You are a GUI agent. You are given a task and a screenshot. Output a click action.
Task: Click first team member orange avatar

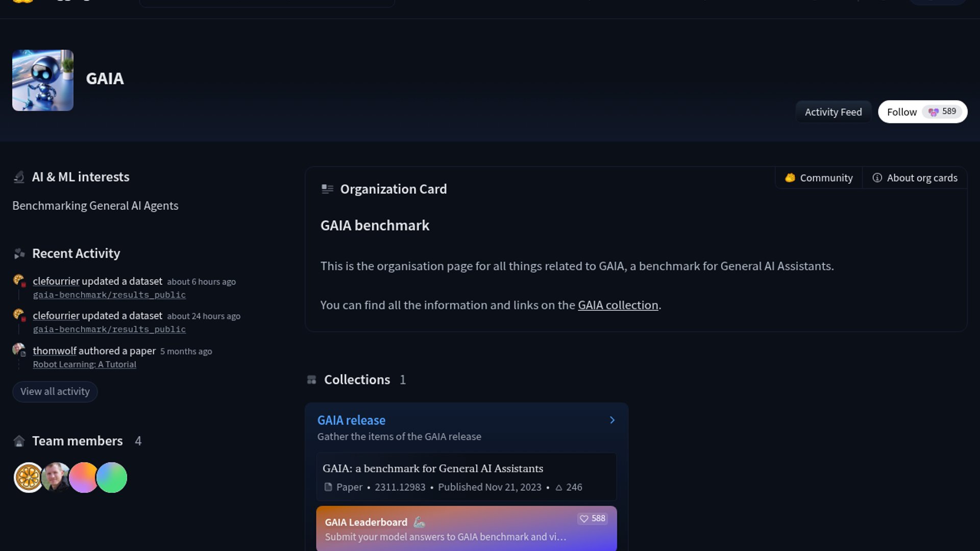(29, 478)
